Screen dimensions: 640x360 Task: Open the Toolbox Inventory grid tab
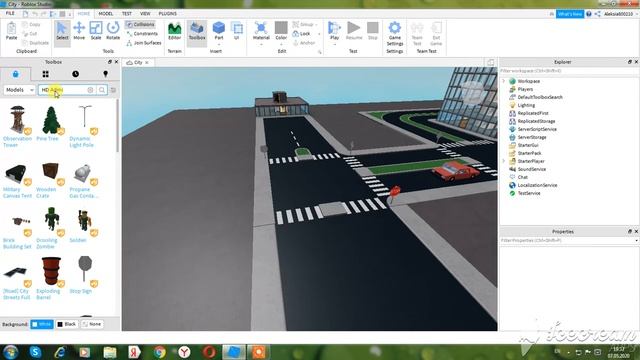coord(45,74)
